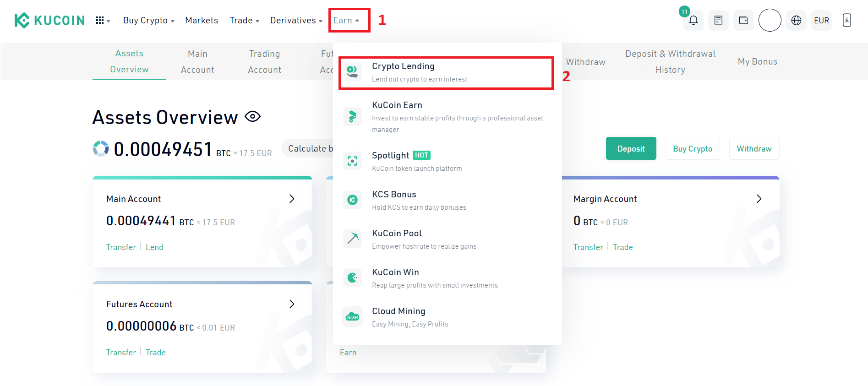This screenshot has height=386, width=868.
Task: Click the green Deposit button
Action: pyautogui.click(x=631, y=148)
